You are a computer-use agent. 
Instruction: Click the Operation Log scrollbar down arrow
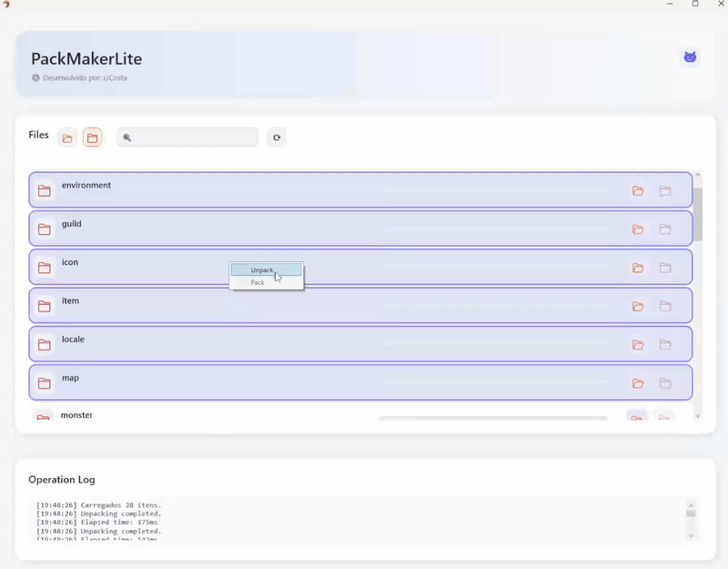coord(690,534)
